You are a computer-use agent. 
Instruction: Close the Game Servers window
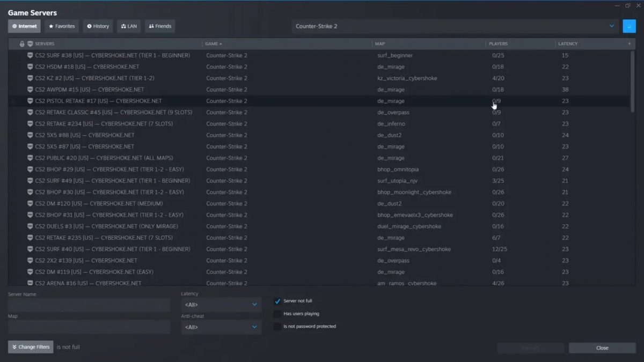click(602, 348)
